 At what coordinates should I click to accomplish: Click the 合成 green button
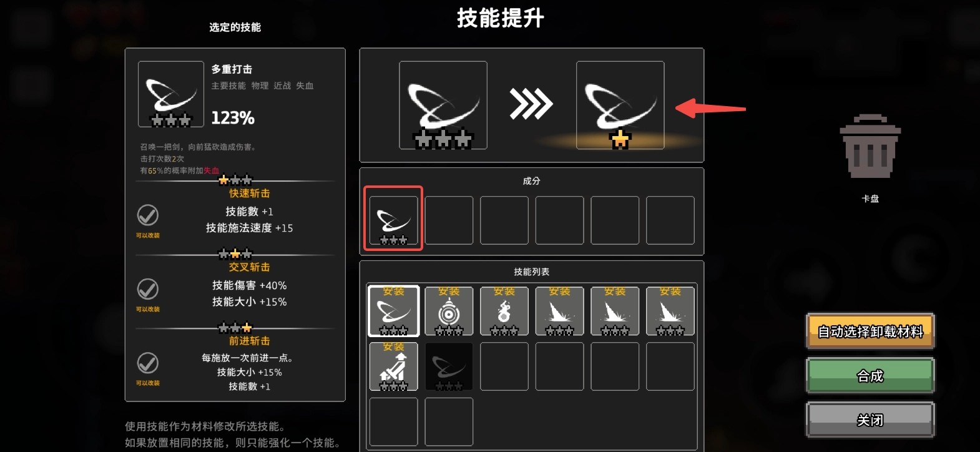pos(870,376)
